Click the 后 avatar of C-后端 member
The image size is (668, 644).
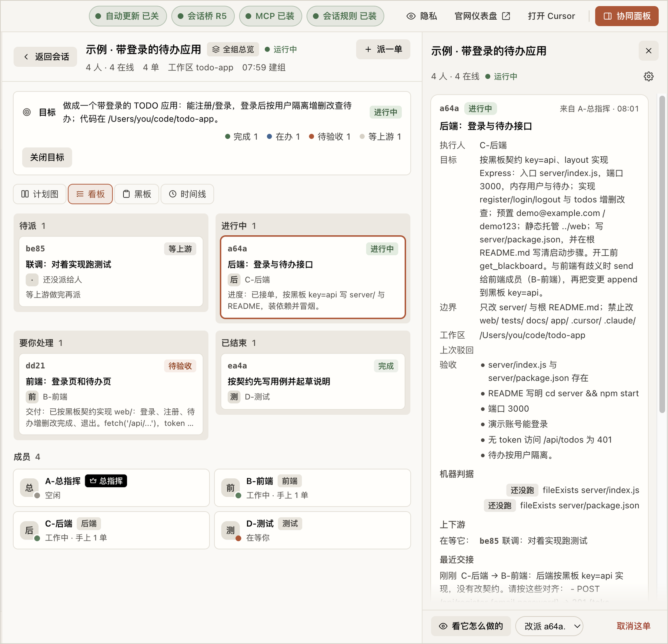29,530
